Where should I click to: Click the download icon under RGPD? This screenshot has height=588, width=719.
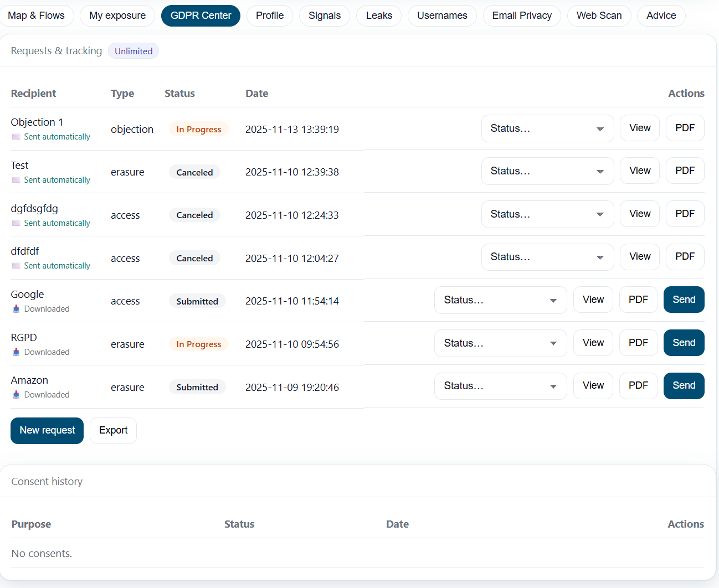point(16,352)
